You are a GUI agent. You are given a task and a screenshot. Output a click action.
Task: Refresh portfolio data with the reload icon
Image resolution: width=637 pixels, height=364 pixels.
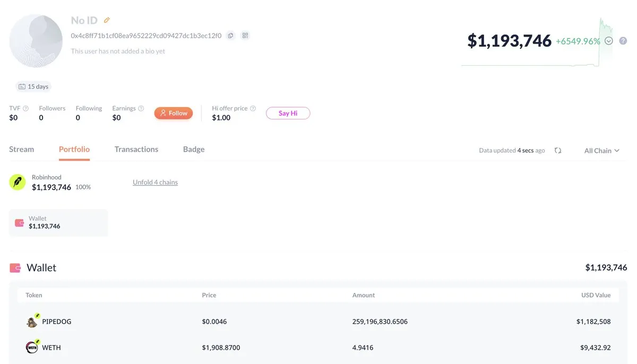coord(558,151)
